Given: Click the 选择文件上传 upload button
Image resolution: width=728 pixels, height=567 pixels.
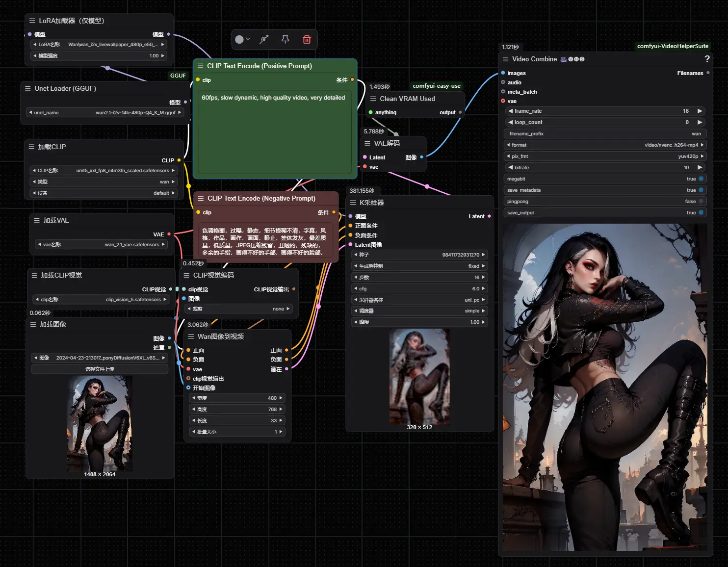Looking at the screenshot, I should tap(100, 369).
